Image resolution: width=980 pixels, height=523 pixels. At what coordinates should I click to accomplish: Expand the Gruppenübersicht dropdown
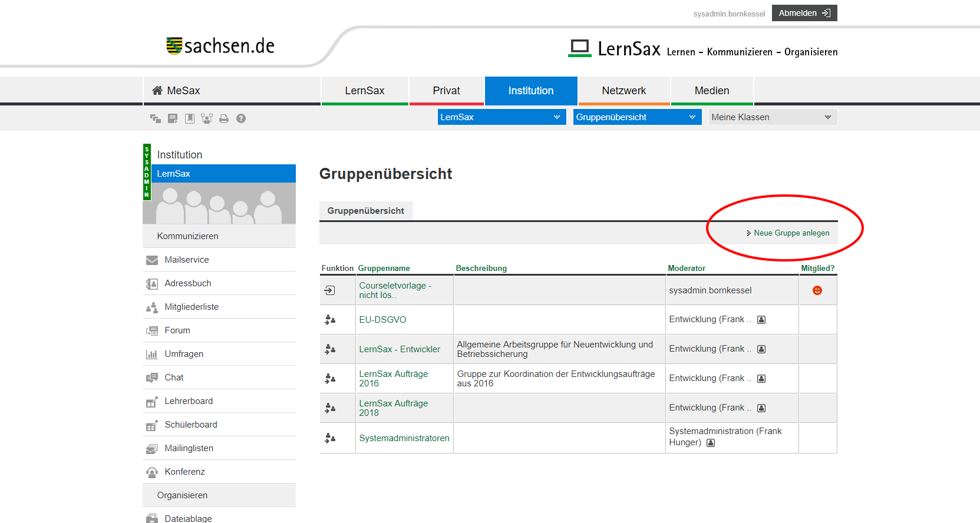[x=637, y=117]
